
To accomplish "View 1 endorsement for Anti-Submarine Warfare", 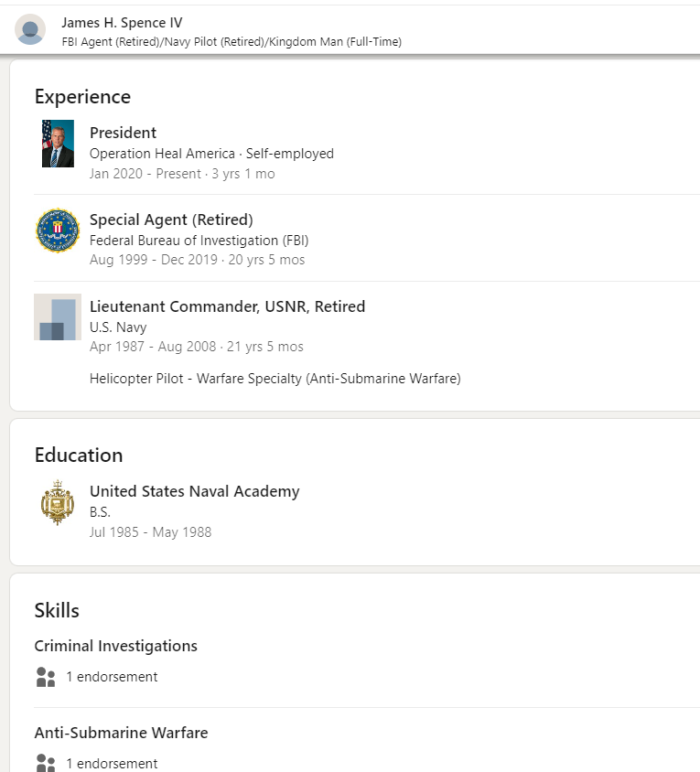I will click(112, 763).
